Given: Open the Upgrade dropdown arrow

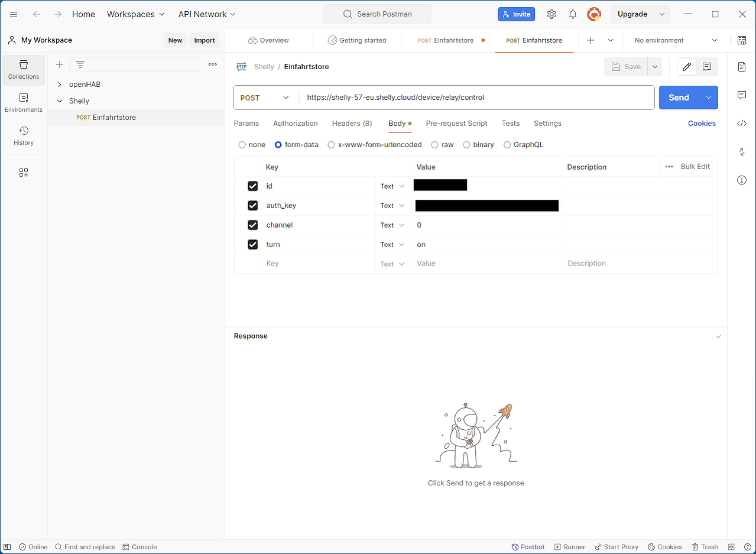Looking at the screenshot, I should point(662,14).
